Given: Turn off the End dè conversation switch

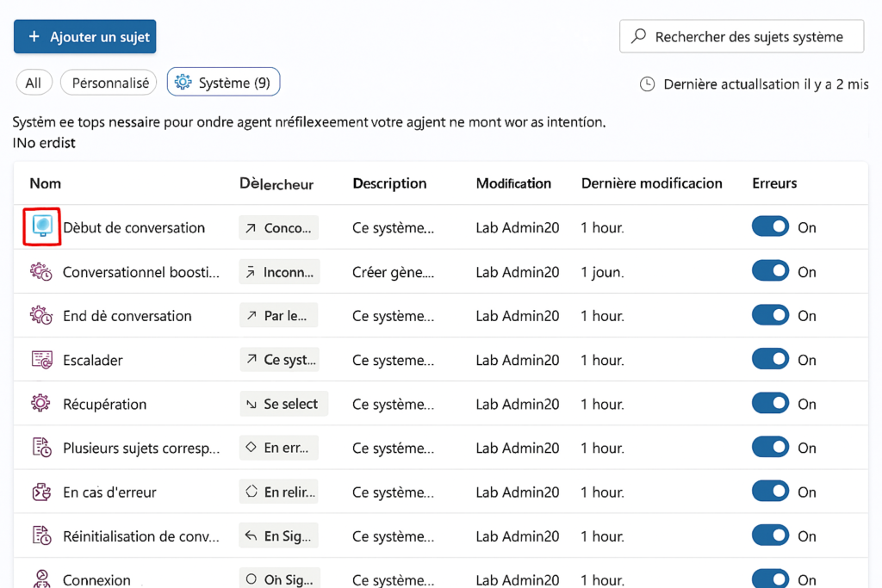Looking at the screenshot, I should (770, 315).
